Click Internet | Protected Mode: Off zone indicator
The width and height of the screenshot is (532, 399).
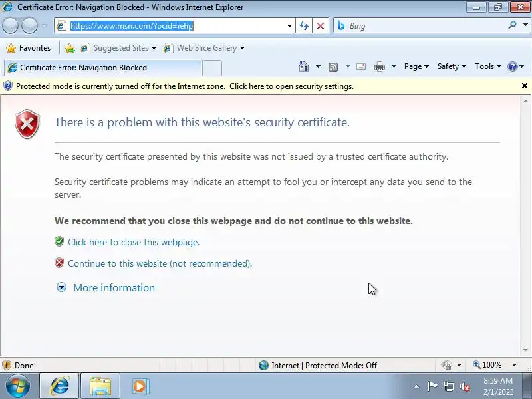pos(318,365)
